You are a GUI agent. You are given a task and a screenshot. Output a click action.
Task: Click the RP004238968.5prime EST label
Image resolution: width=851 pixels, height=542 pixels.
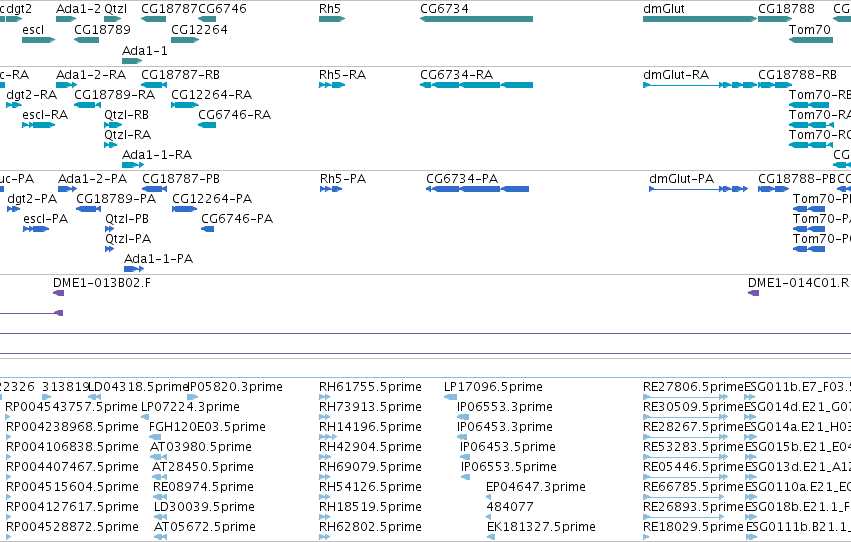pyautogui.click(x=72, y=428)
